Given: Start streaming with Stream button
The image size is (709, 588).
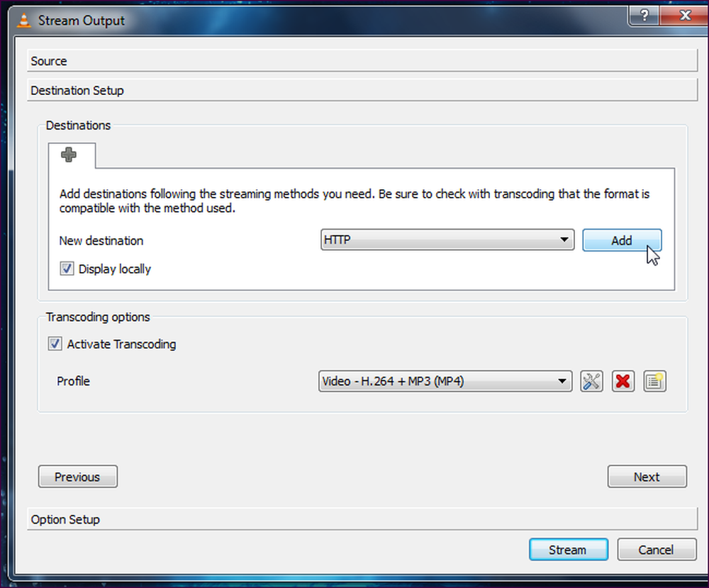Looking at the screenshot, I should click(x=569, y=550).
